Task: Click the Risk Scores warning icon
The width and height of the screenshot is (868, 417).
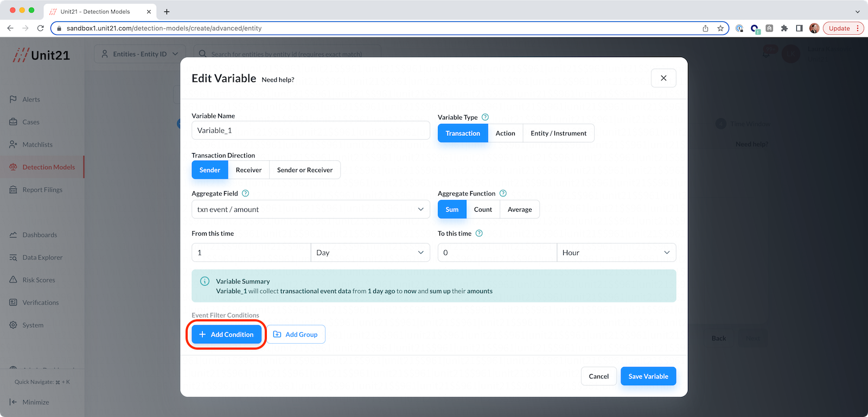Action: [13, 280]
